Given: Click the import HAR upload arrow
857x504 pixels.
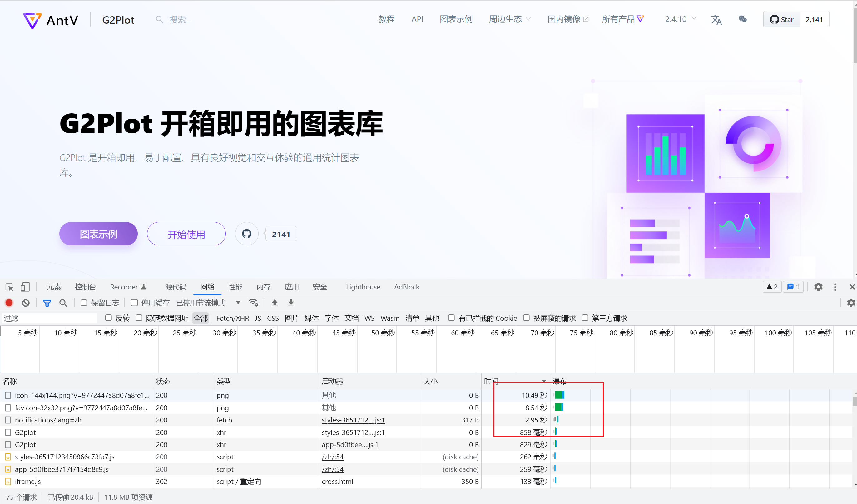Looking at the screenshot, I should 275,303.
